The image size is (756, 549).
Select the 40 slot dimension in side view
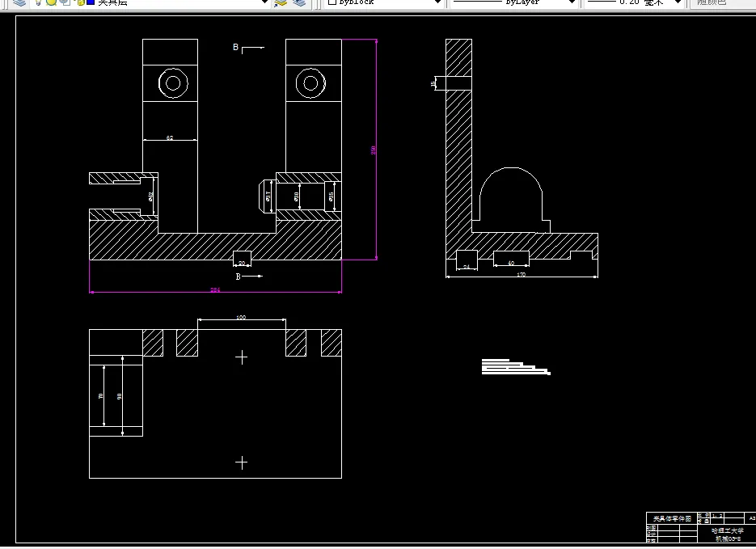tap(511, 263)
